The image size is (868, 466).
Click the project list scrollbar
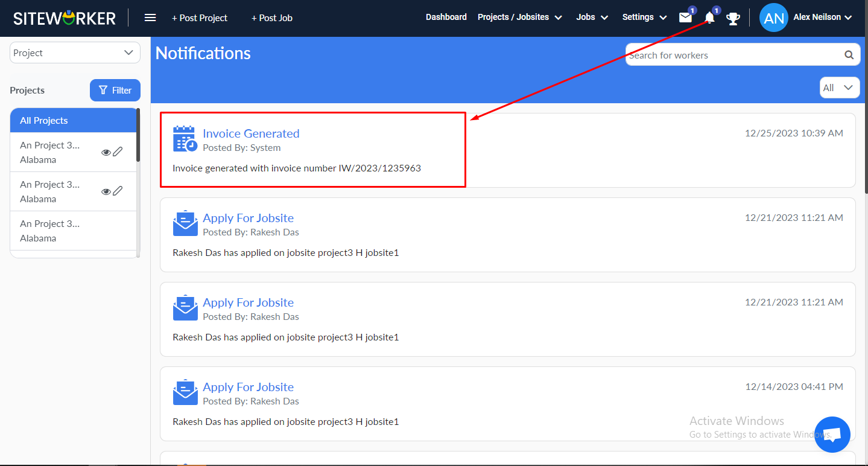(138, 135)
